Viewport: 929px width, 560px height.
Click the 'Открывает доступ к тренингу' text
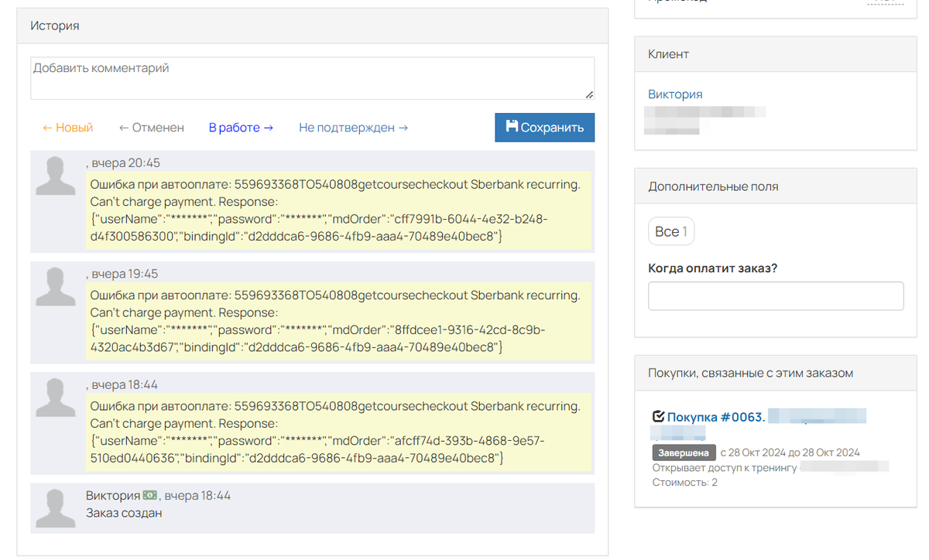point(724,468)
